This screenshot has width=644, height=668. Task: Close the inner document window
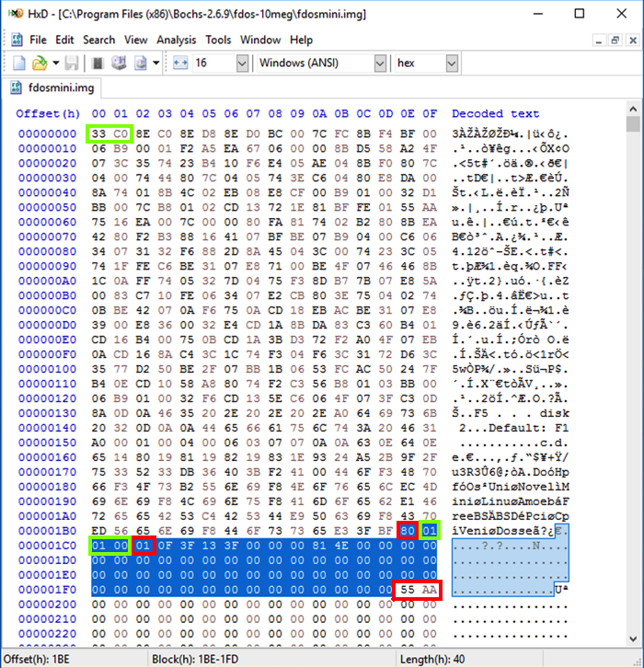(633, 40)
